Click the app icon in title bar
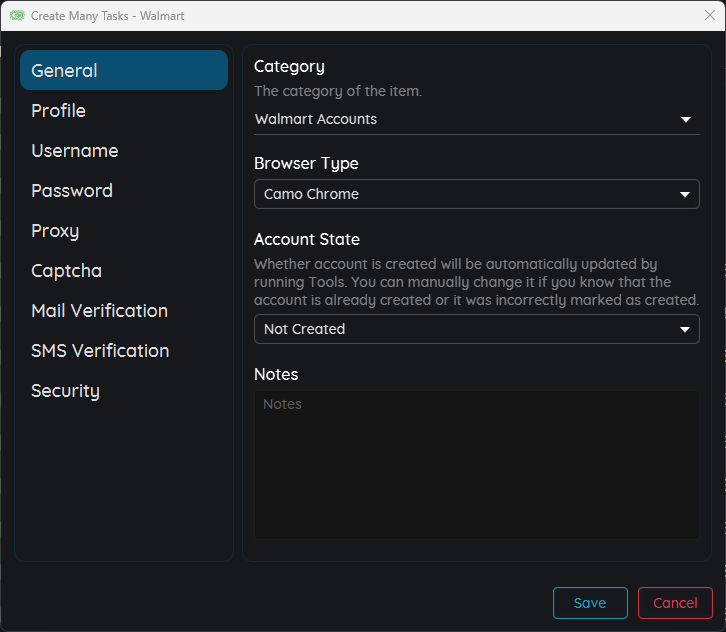Viewport: 726px width, 632px height. point(17,16)
